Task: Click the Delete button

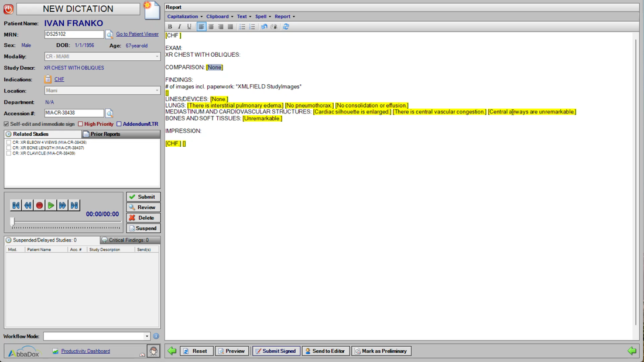Action: [143, 218]
